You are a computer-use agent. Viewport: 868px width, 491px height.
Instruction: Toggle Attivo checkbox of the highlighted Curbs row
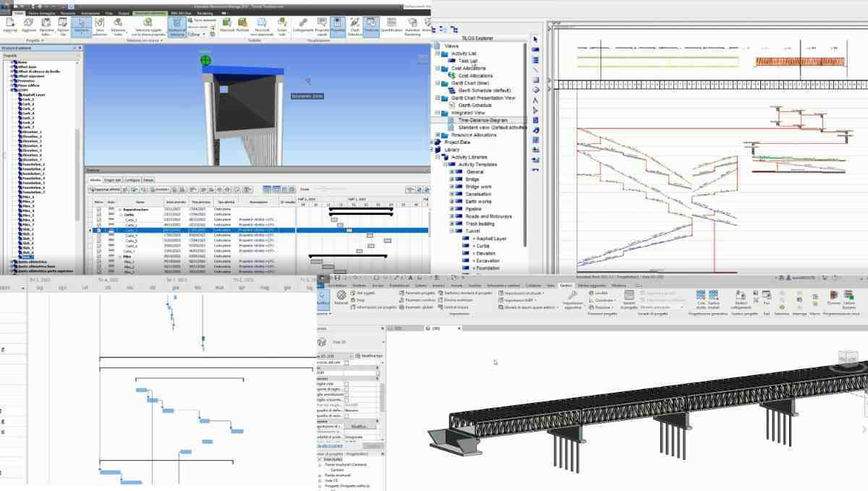pos(99,231)
